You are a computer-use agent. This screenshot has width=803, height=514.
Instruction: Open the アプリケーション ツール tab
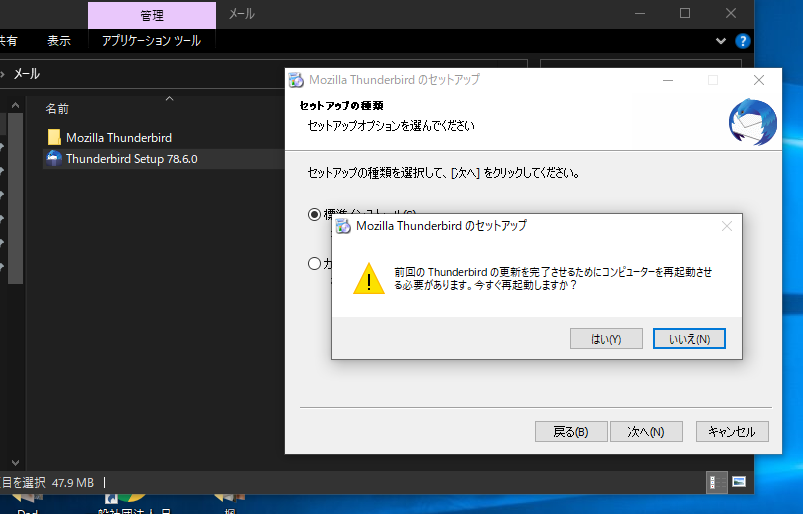(151, 41)
